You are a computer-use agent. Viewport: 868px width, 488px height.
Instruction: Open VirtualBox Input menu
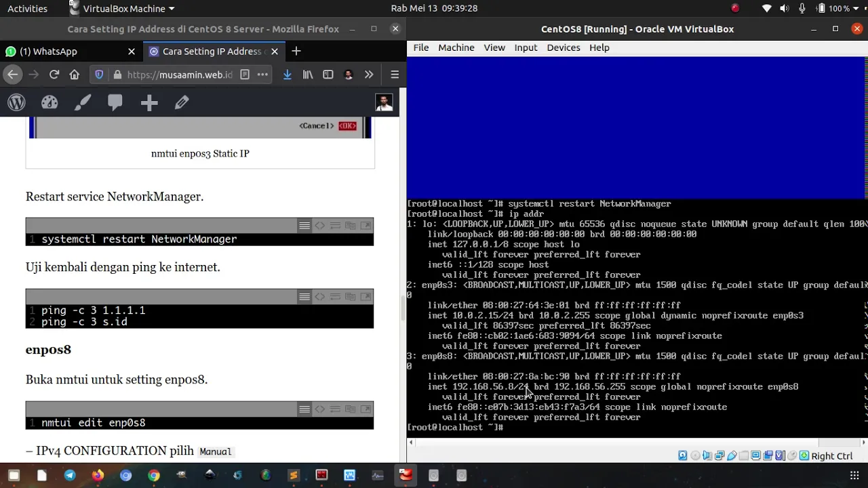526,47
